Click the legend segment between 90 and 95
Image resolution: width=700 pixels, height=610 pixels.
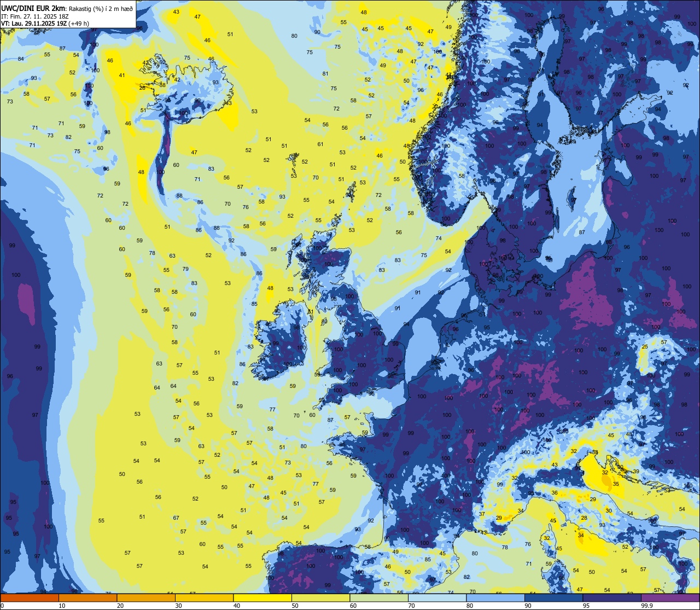tap(553, 597)
